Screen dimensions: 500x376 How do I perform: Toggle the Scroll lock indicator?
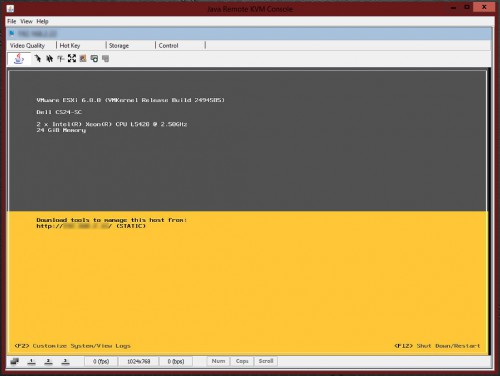tap(266, 361)
